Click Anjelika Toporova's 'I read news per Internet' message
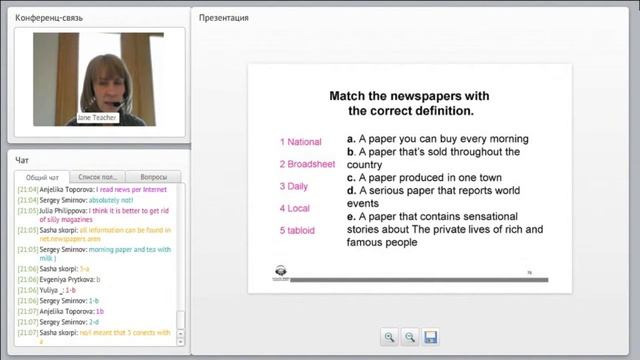The width and height of the screenshot is (640, 360). coord(92,189)
